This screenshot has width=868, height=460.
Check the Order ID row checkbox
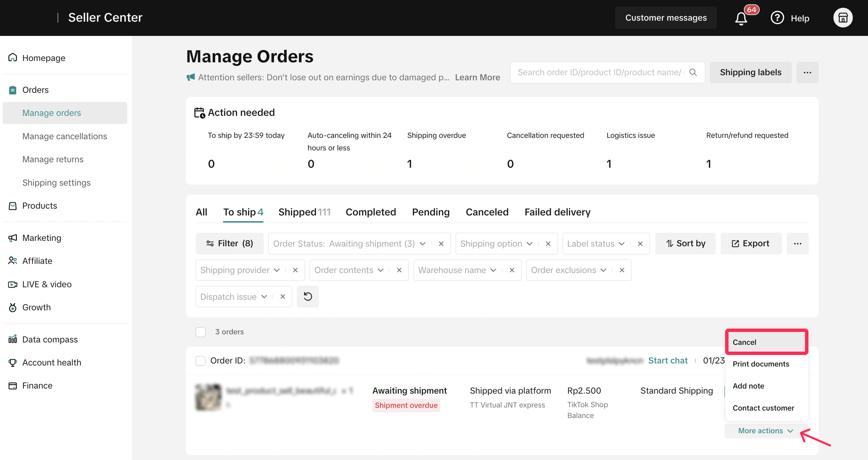point(200,361)
